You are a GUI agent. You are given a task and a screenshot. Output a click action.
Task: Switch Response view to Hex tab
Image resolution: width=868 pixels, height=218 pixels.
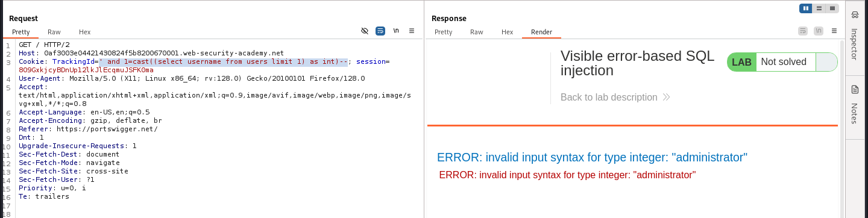(507, 32)
